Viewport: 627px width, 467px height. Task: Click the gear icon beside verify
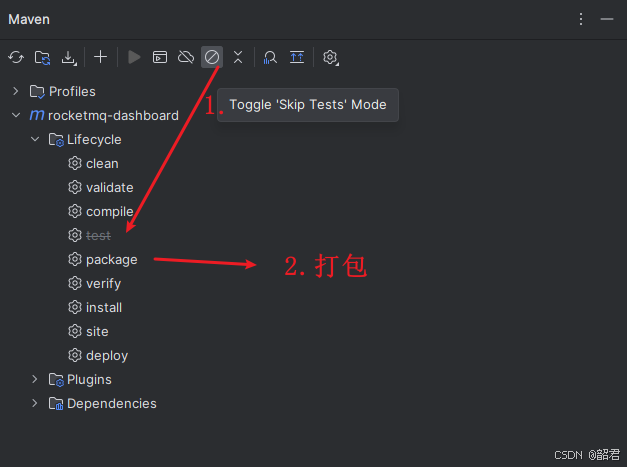tap(75, 283)
